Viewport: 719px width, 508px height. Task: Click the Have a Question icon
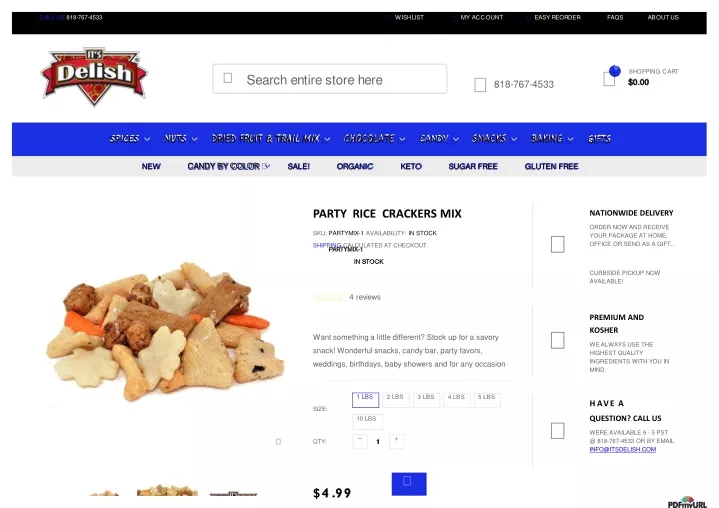(x=558, y=431)
